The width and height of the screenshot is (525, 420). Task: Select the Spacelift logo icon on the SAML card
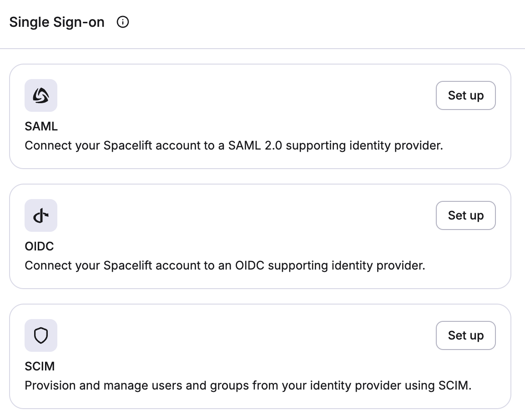point(40,95)
